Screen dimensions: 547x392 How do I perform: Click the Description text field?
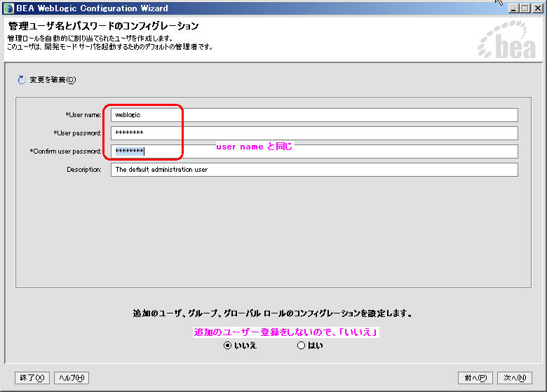click(x=313, y=170)
